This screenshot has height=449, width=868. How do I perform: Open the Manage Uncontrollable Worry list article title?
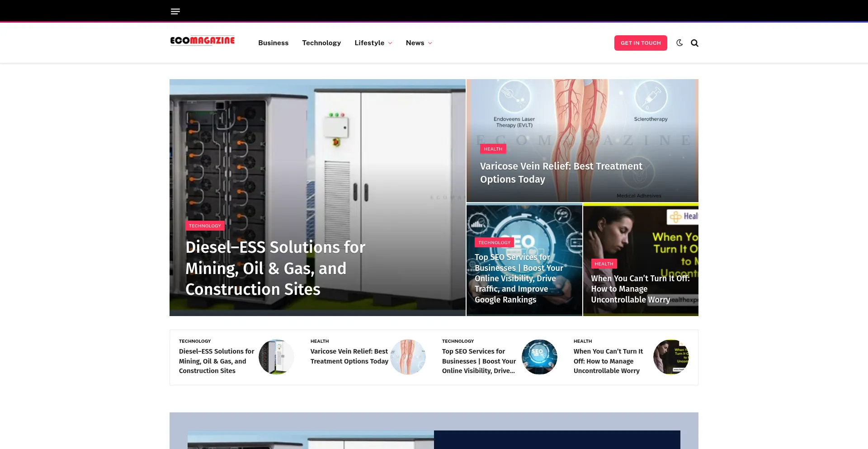(609, 361)
